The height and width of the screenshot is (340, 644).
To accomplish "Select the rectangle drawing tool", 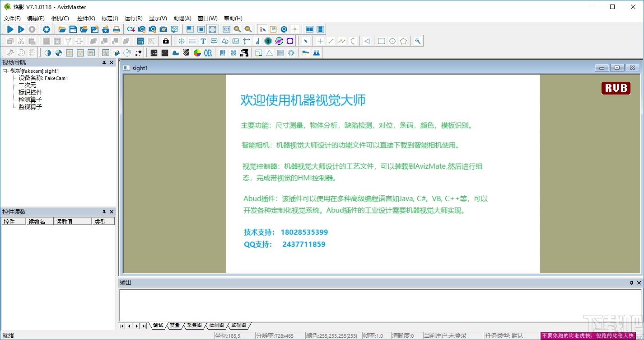I will (x=382, y=41).
